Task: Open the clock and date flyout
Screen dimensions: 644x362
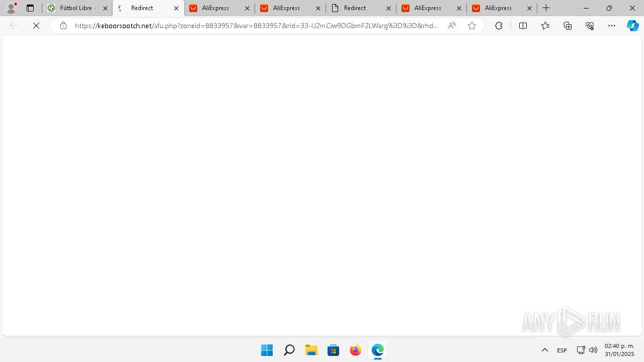Action: click(619, 350)
